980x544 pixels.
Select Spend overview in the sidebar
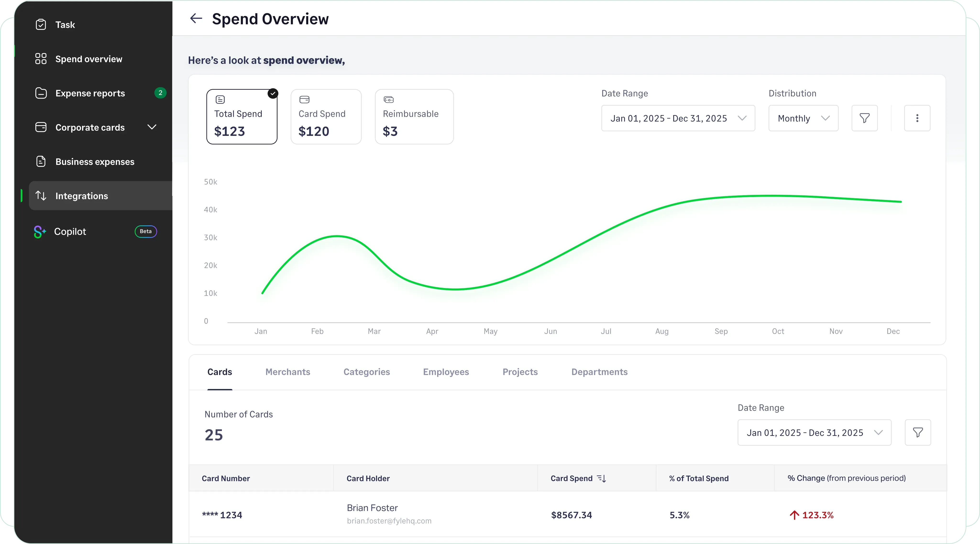[x=88, y=59]
